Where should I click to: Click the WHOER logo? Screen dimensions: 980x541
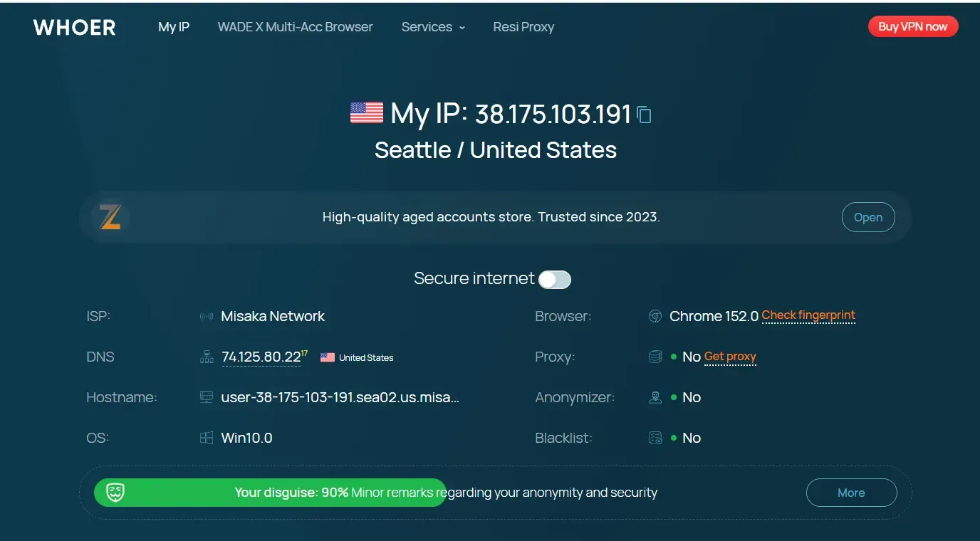coord(75,28)
